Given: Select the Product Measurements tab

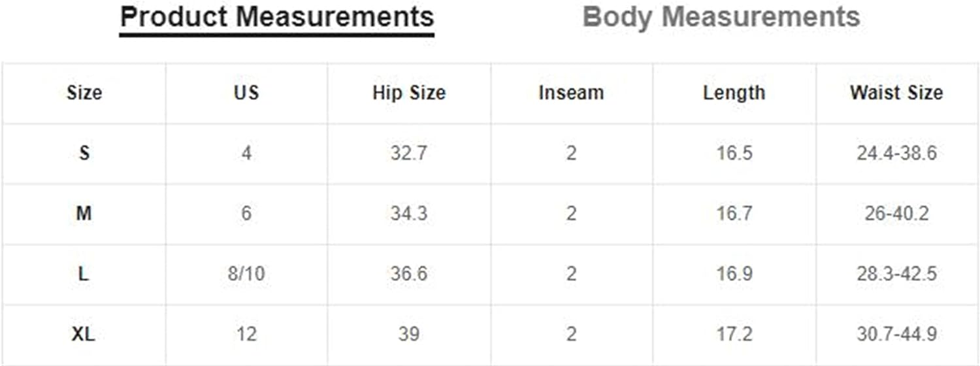Looking at the screenshot, I should [x=277, y=18].
